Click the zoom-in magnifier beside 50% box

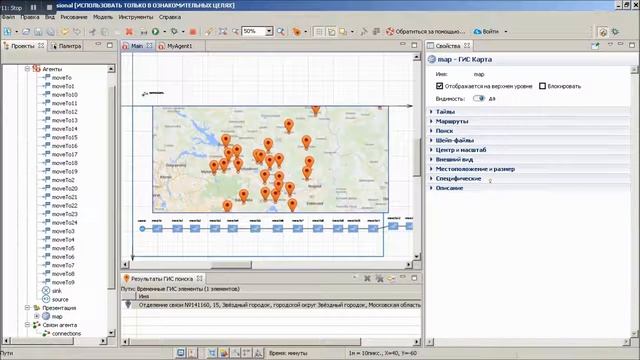coord(281,31)
